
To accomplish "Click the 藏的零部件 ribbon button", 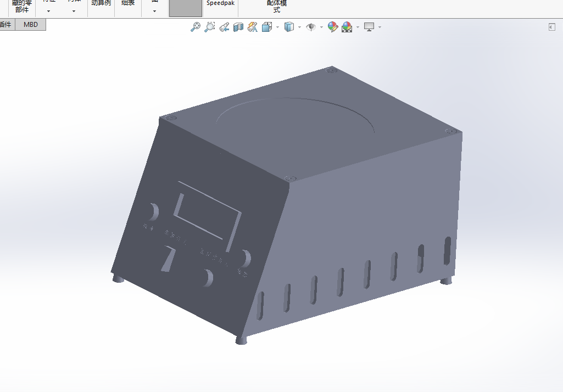I will 22,7.
